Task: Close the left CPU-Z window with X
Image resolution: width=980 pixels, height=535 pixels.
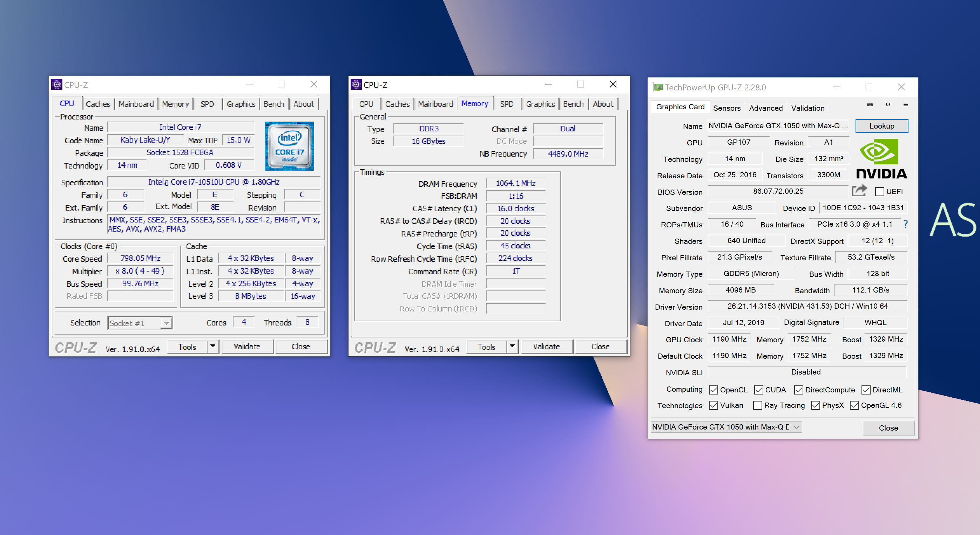Action: click(x=314, y=84)
